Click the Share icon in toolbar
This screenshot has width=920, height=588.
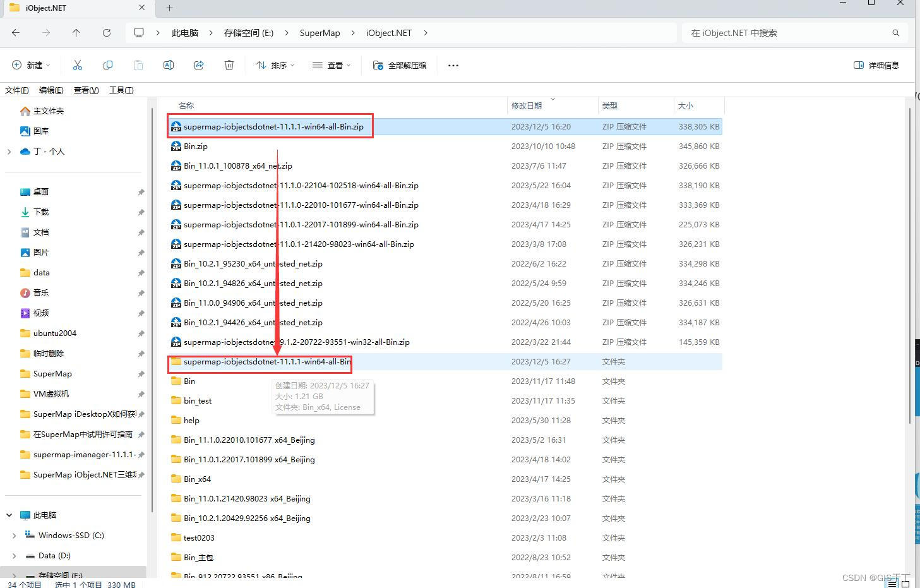tap(199, 65)
